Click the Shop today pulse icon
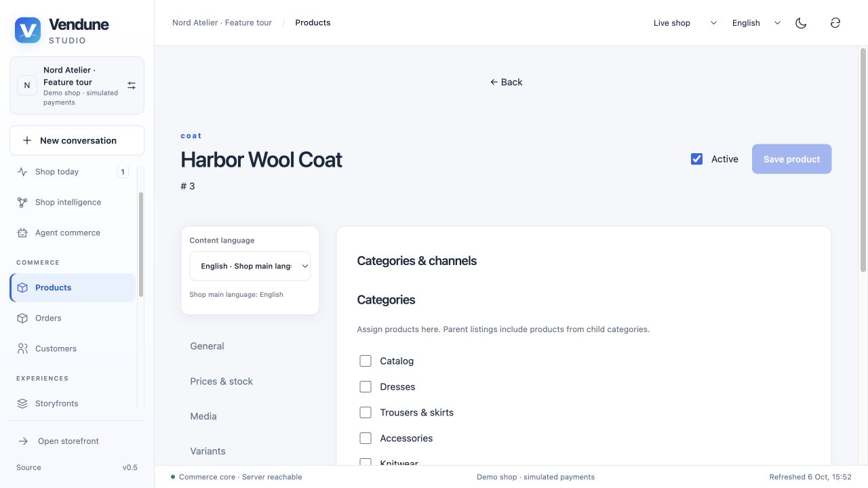 pyautogui.click(x=22, y=171)
